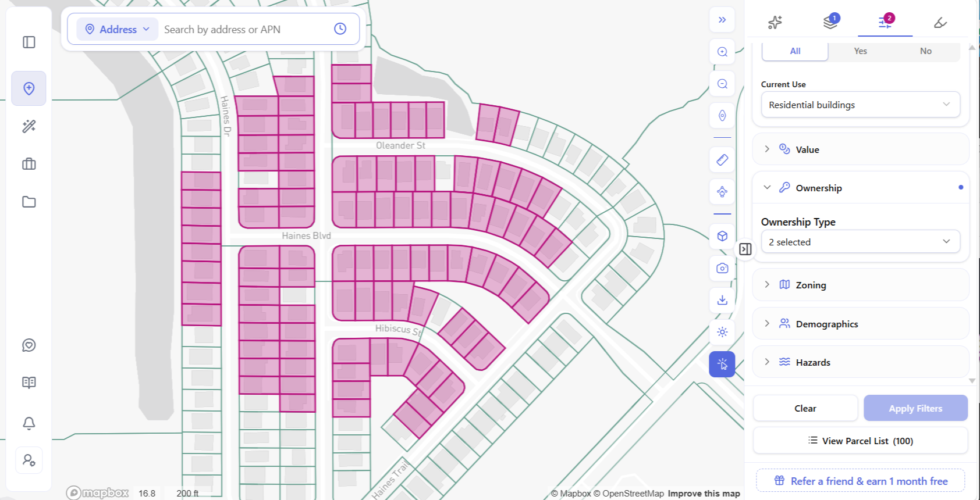
Task: Toggle the active parcel select cursor tool
Action: point(722,365)
